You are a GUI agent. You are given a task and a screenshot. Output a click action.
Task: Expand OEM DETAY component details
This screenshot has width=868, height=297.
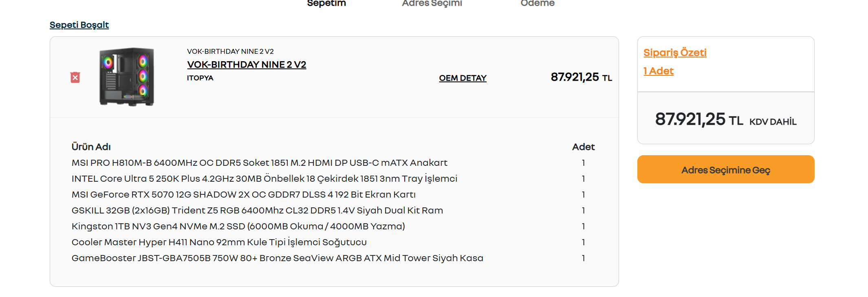pyautogui.click(x=463, y=78)
